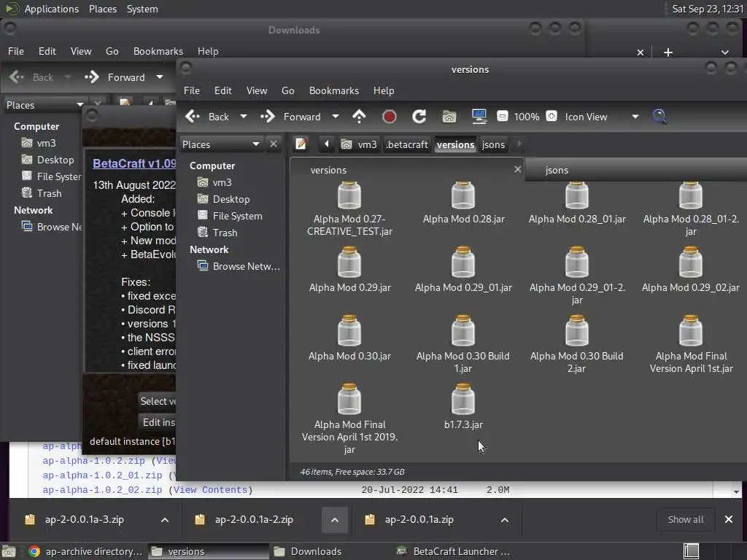Click Forward arrow in versions window
This screenshot has width=747, height=560.
pos(292,117)
